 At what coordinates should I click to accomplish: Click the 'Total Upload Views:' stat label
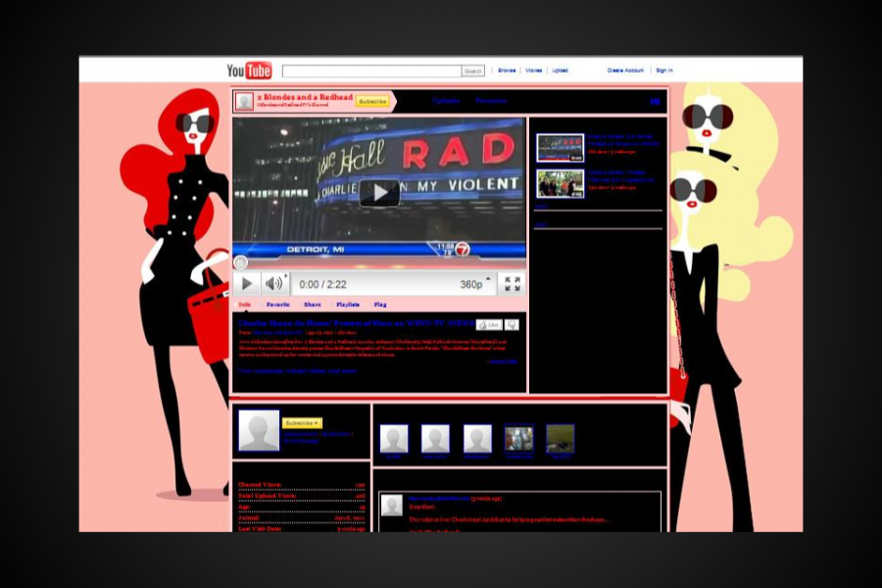point(267,496)
